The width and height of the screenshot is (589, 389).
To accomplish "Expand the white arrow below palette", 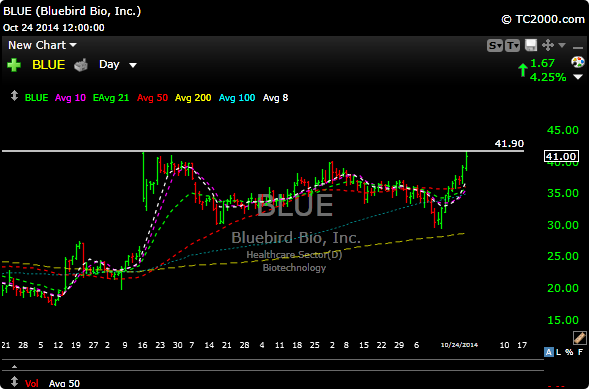I will tap(578, 77).
